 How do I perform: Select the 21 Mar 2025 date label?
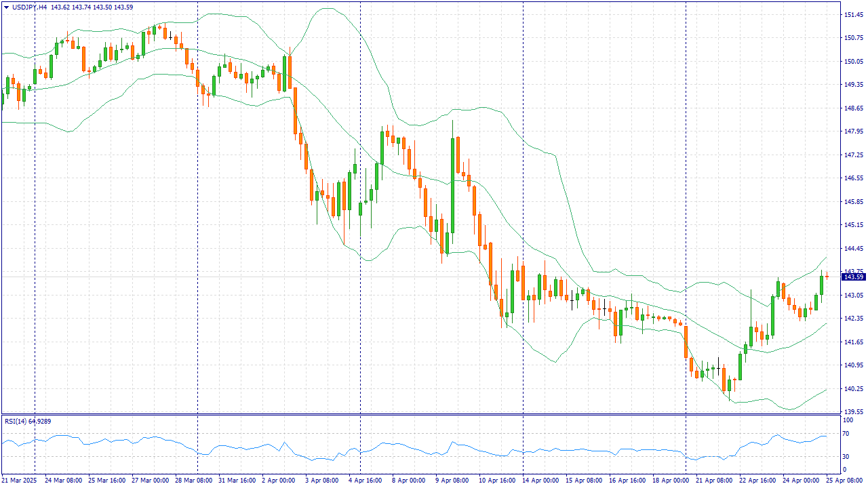coord(20,480)
